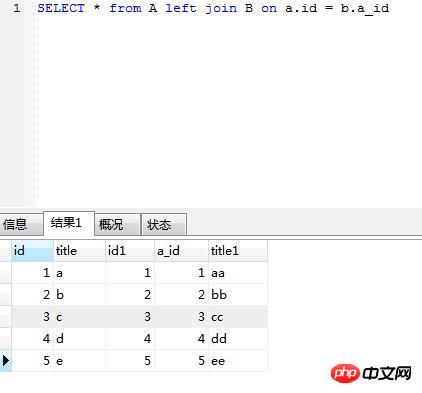
Task: Select the a_id cell in row 'aa'
Action: pyautogui.click(x=181, y=273)
